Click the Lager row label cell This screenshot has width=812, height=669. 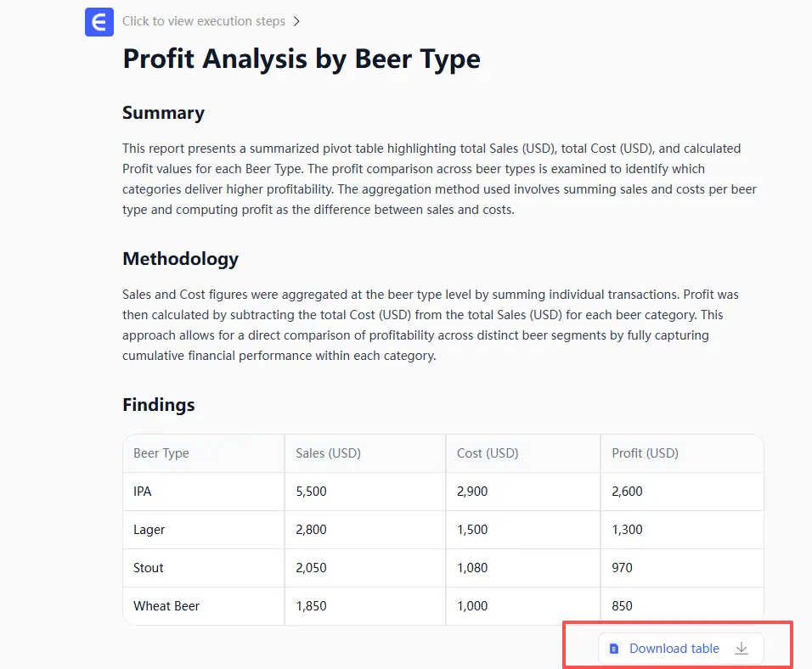(x=149, y=530)
